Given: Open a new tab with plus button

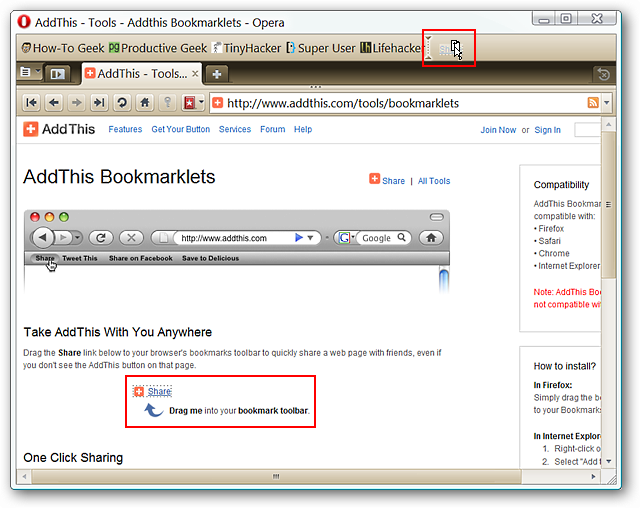Looking at the screenshot, I should (x=217, y=74).
